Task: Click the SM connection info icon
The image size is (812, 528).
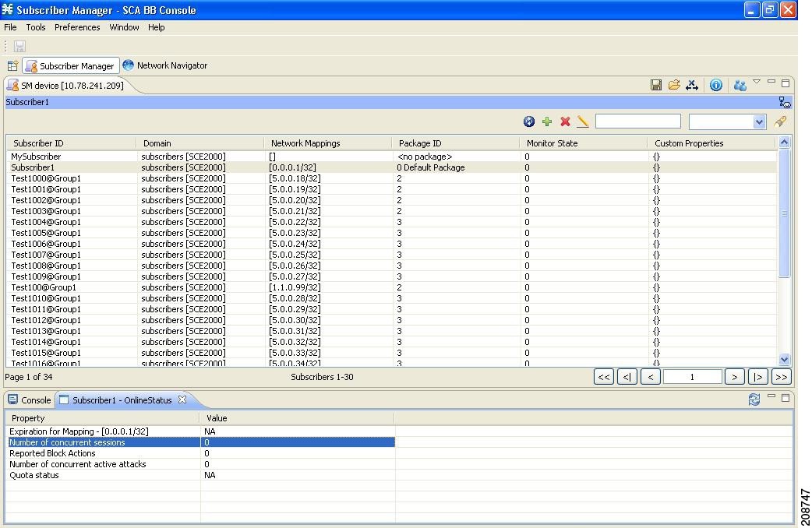Action: click(x=716, y=84)
